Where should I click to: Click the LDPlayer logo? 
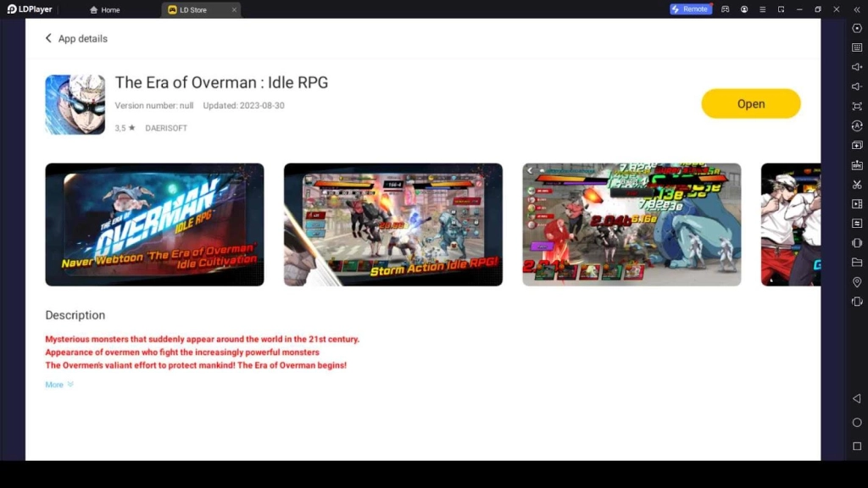click(30, 9)
